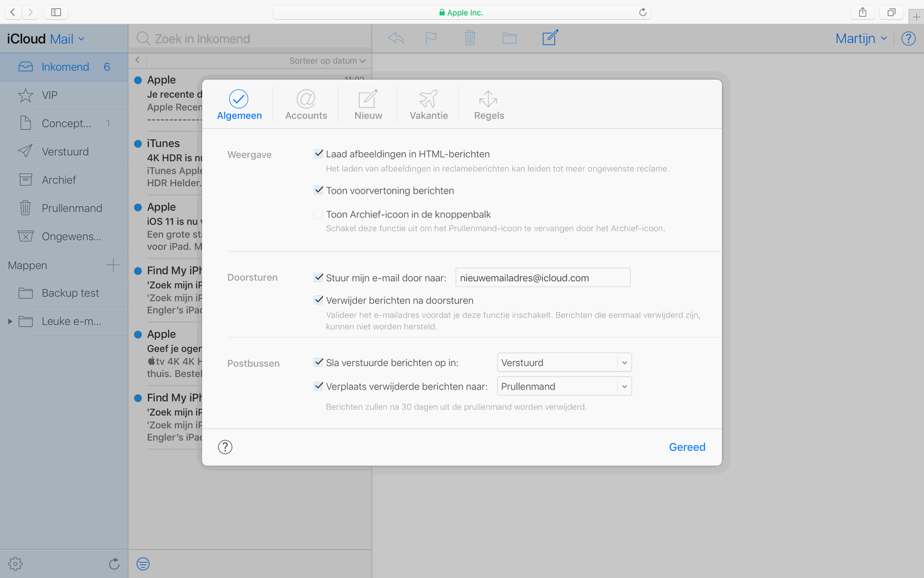Screen dimensions: 924x578
Task: Toggle Verplaats verwijderde berichten naar checkbox
Action: click(318, 386)
